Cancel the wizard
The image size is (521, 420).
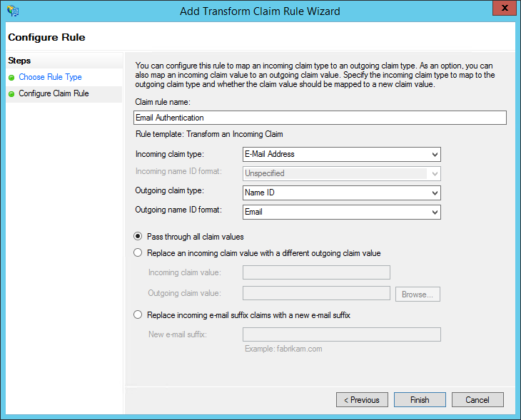477,400
